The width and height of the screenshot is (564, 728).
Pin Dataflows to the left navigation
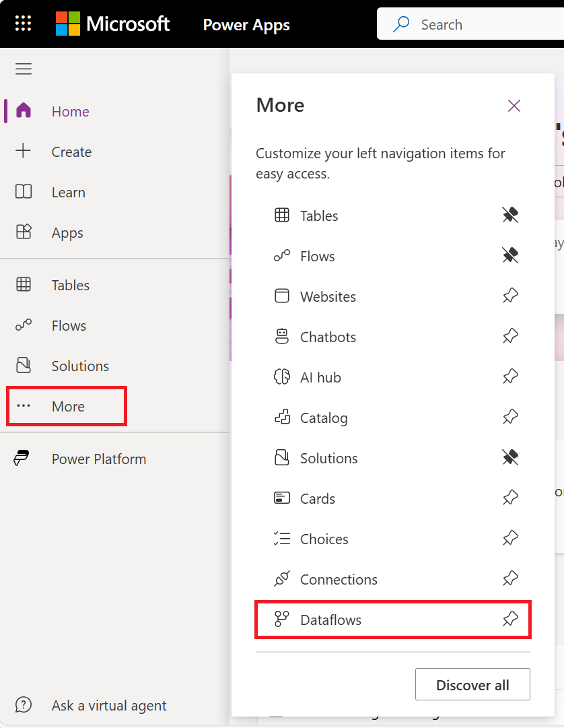[x=510, y=618]
